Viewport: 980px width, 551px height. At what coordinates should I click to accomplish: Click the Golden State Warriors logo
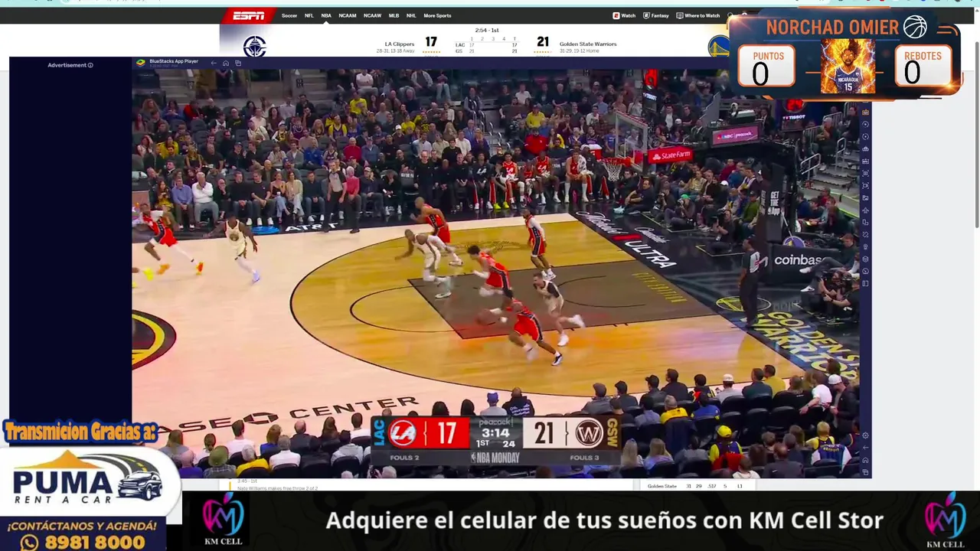click(x=719, y=47)
